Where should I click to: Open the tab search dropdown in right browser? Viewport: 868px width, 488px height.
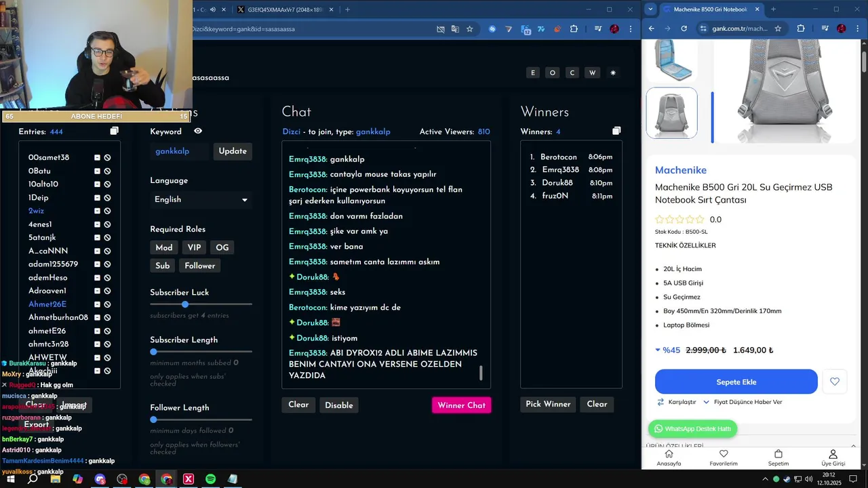[x=651, y=9]
